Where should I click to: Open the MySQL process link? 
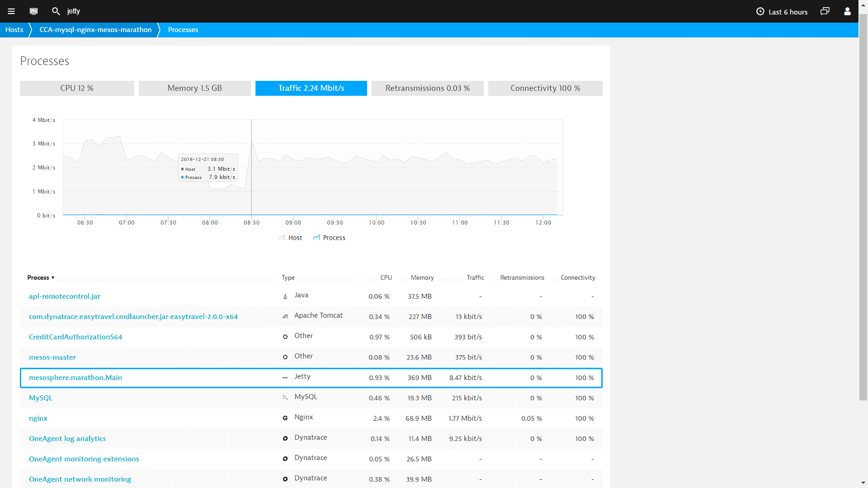[41, 398]
